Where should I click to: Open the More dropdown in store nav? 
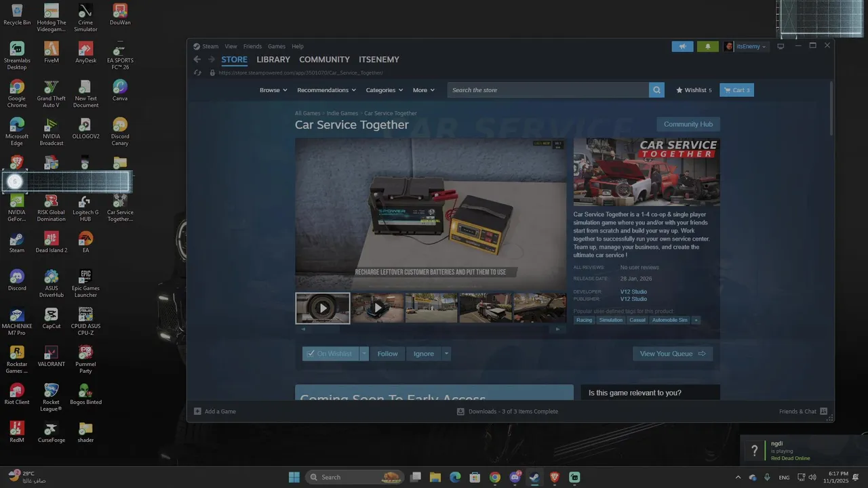pyautogui.click(x=424, y=90)
